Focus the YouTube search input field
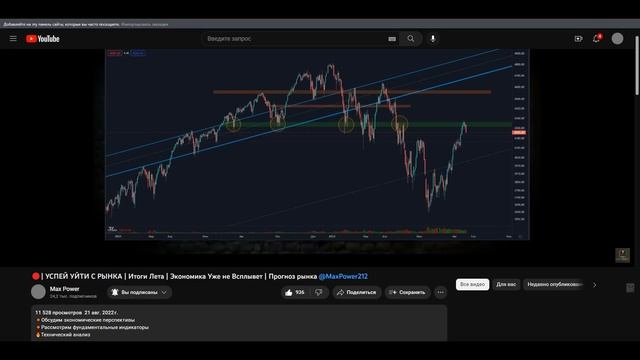 294,39
